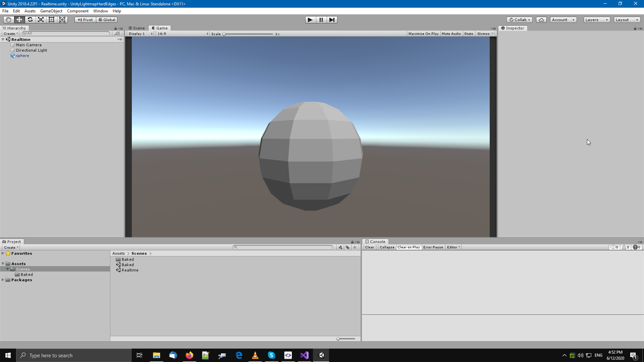The height and width of the screenshot is (362, 644).
Task: Adjust the Game view Scale slider
Action: [x=224, y=34]
